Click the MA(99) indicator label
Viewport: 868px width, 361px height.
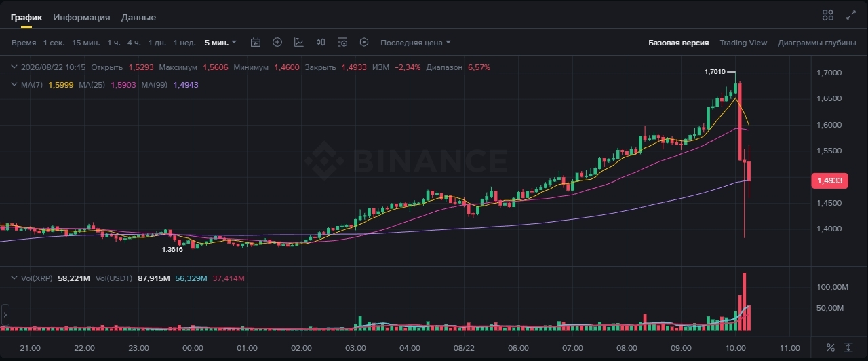pyautogui.click(x=155, y=84)
